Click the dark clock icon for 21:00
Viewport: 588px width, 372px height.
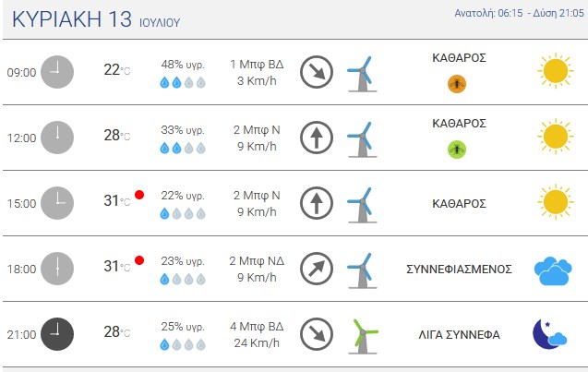(x=57, y=334)
